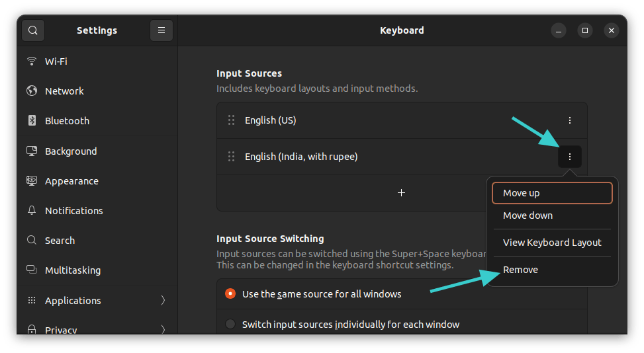Open the search icon in Settings header
Screen dimensions: 644x353
pos(32,30)
